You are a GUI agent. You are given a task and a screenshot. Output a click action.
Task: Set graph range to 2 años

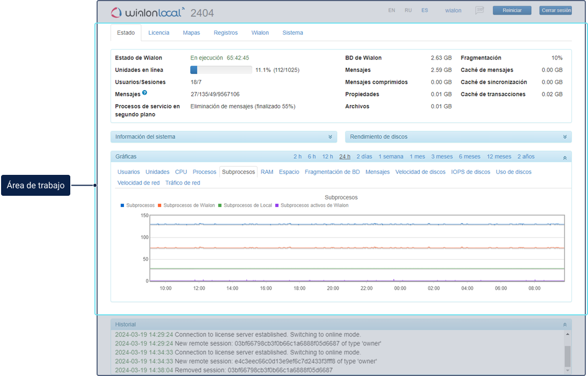click(x=526, y=157)
